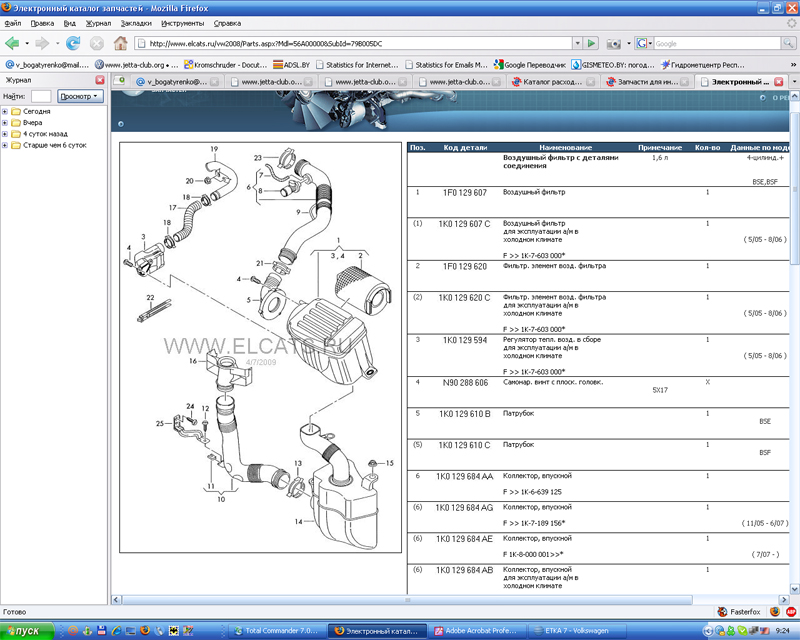
Task: Expand the 4 суток назад history folder
Action: tap(5, 134)
